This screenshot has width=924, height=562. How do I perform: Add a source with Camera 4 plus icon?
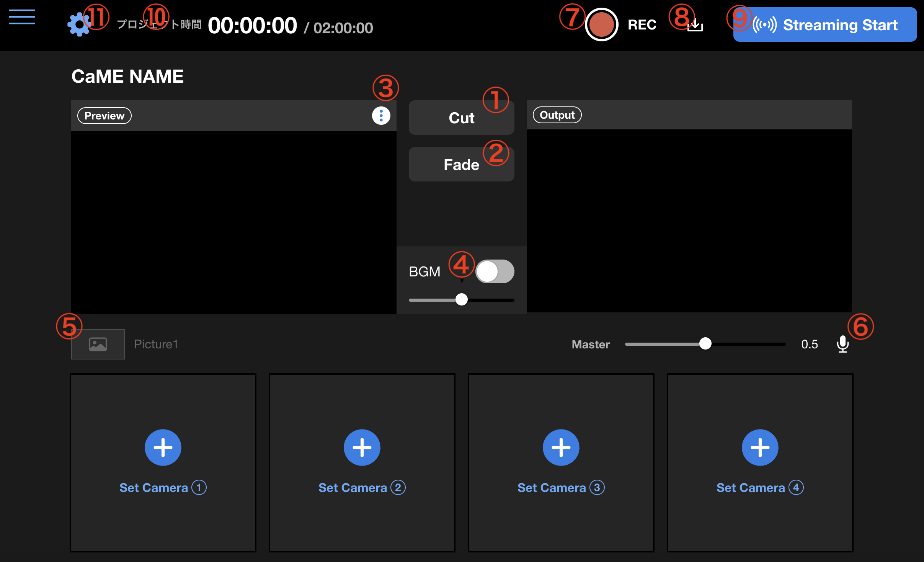760,447
